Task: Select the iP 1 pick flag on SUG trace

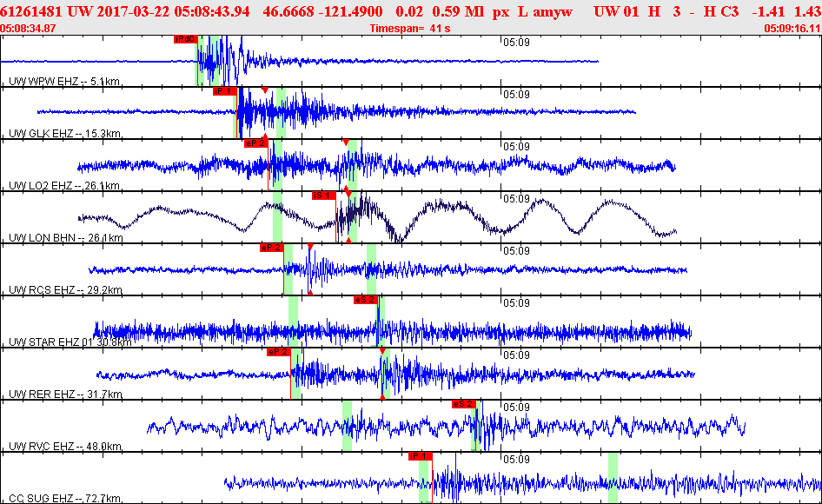Action: 421,456
